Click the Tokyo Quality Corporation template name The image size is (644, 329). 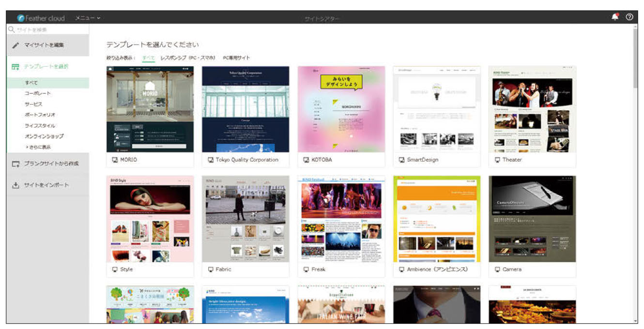point(247,160)
